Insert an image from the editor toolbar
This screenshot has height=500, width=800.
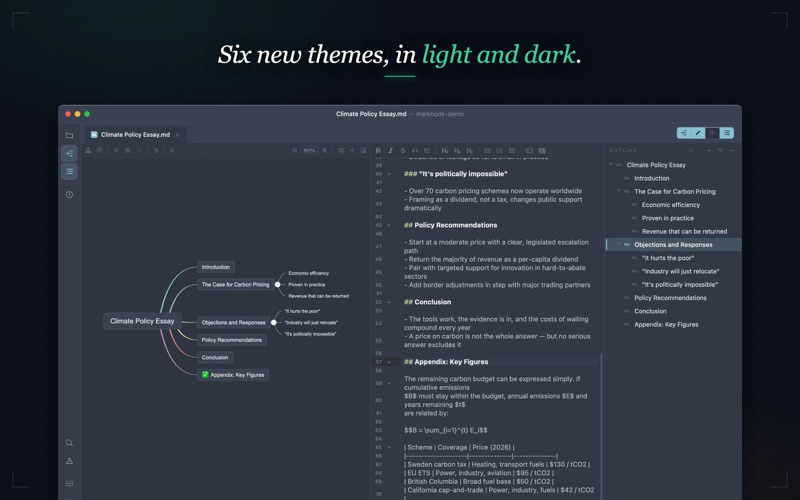tap(530, 151)
